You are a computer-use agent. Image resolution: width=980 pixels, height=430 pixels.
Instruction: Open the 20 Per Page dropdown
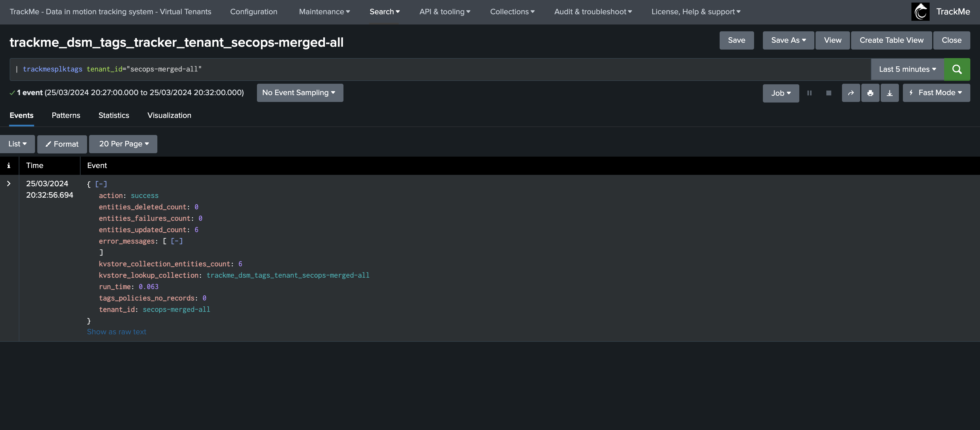point(123,144)
